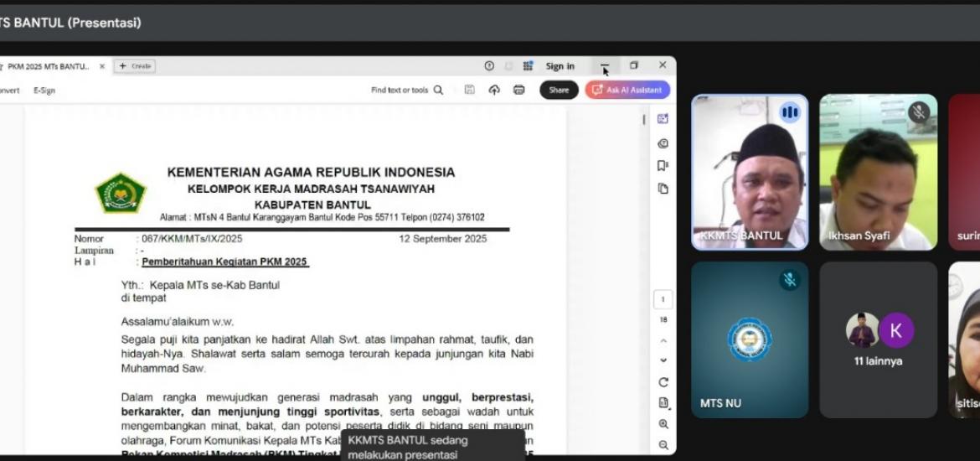Click the Pemberitahuan Kegiatan PKM 2025 subject text

[x=225, y=262]
